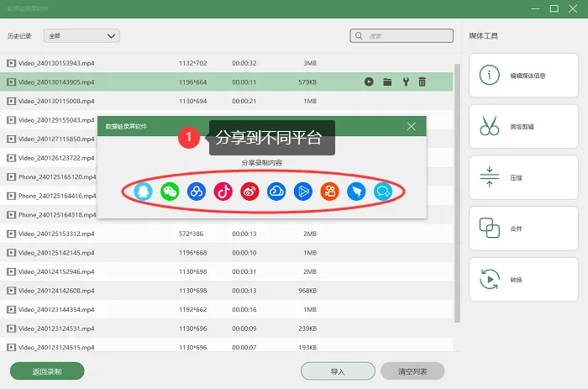Open wrench tools icon on highlighted row

[x=406, y=81]
